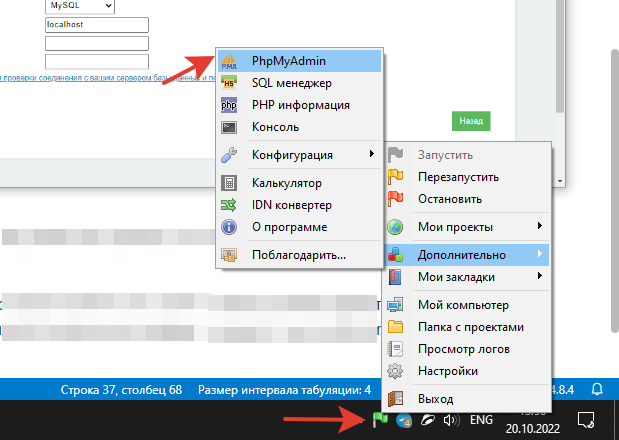Click the php logo icon
619x440 pixels.
(229, 105)
